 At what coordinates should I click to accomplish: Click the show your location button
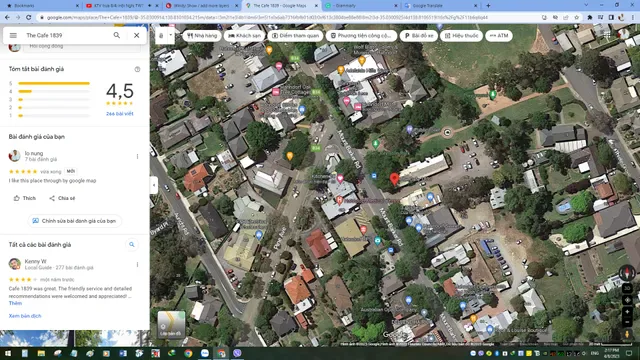(x=627, y=300)
